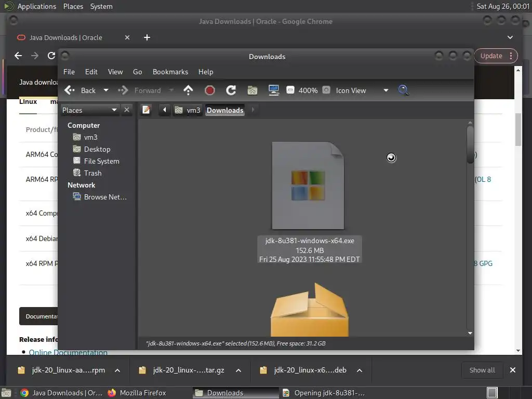Image resolution: width=532 pixels, height=399 pixels.
Task: Close the Chrome downloads bar
Action: [x=513, y=370]
